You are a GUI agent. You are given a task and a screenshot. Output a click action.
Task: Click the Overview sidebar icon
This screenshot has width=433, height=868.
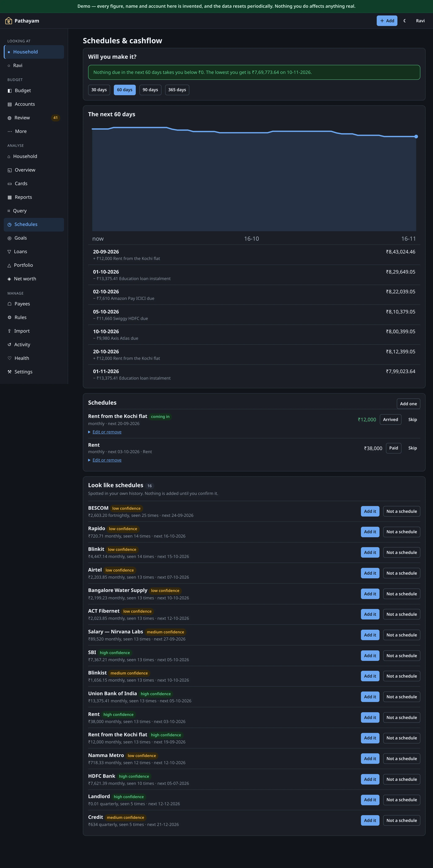pyautogui.click(x=9, y=170)
